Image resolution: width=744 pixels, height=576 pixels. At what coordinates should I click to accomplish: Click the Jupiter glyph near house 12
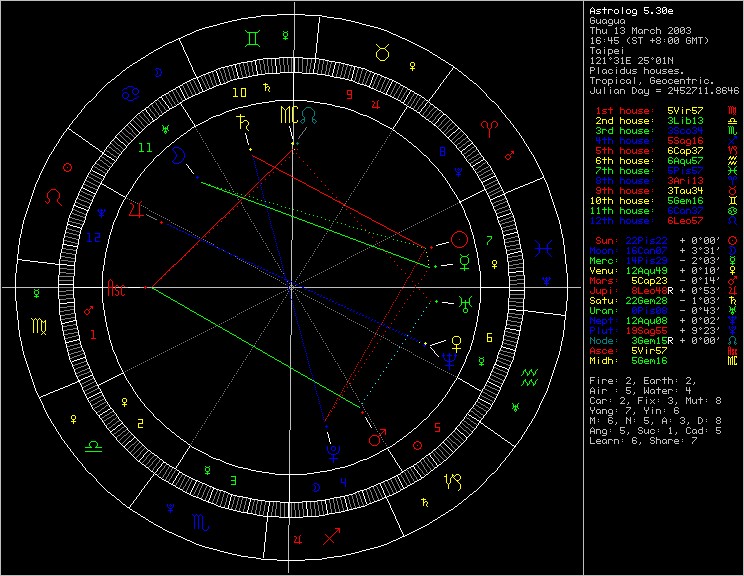pyautogui.click(x=135, y=210)
